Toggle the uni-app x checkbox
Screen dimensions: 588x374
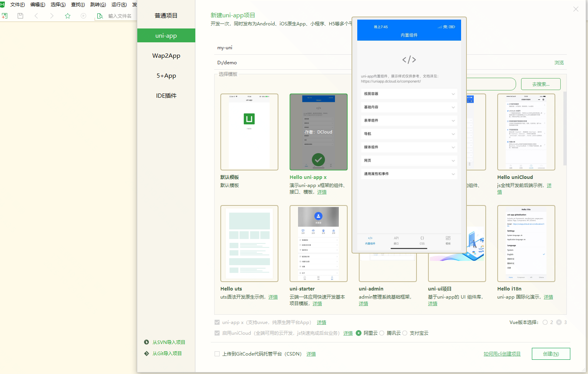pos(217,322)
